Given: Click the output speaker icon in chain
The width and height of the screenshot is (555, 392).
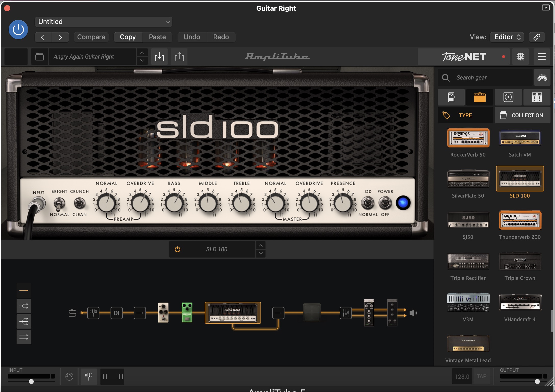Looking at the screenshot, I should tap(413, 313).
